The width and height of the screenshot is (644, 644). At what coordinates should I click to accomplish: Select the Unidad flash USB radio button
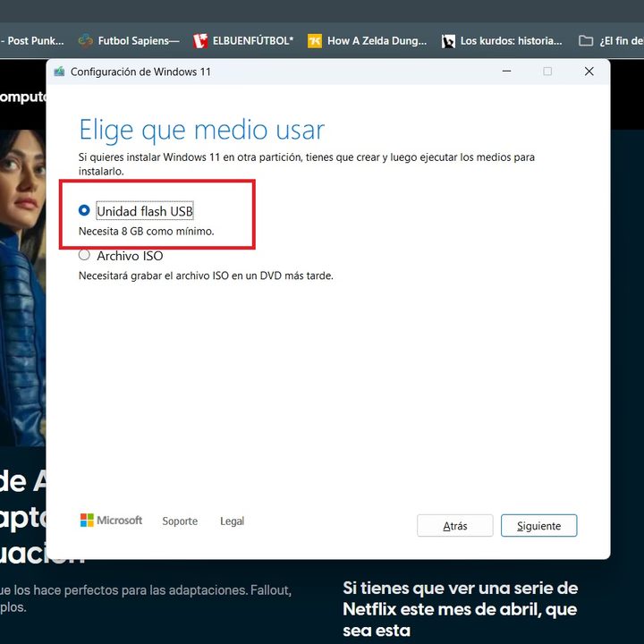[x=84, y=211]
